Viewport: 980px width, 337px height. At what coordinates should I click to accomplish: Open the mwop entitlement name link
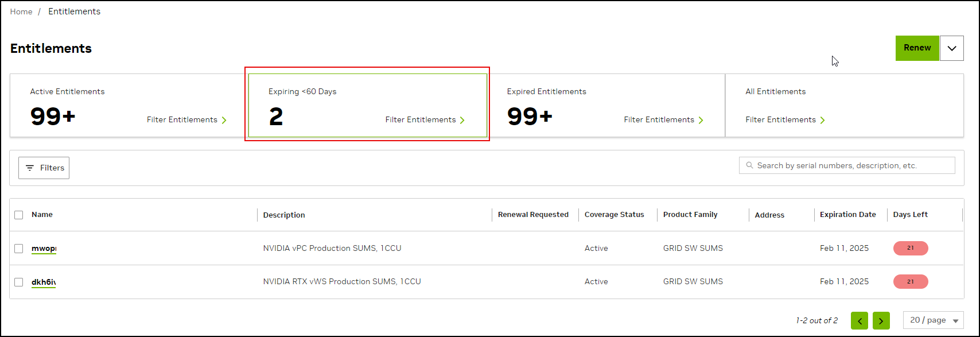pos(44,249)
